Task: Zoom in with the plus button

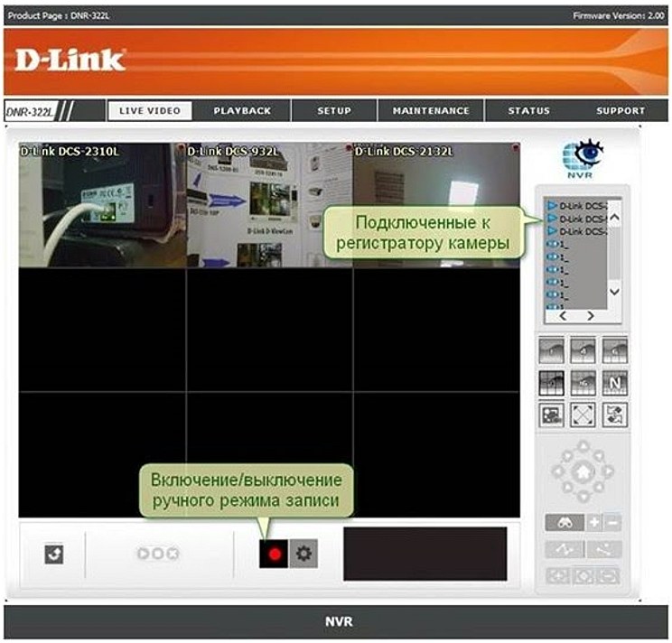Action: tap(593, 523)
